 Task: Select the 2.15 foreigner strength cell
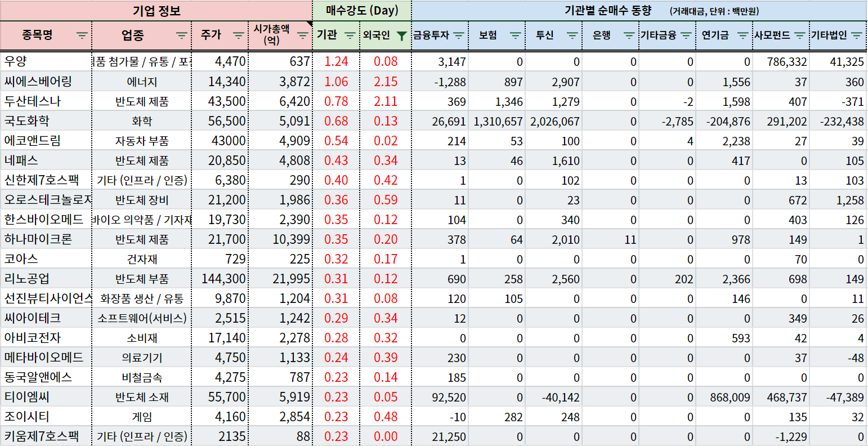click(386, 81)
